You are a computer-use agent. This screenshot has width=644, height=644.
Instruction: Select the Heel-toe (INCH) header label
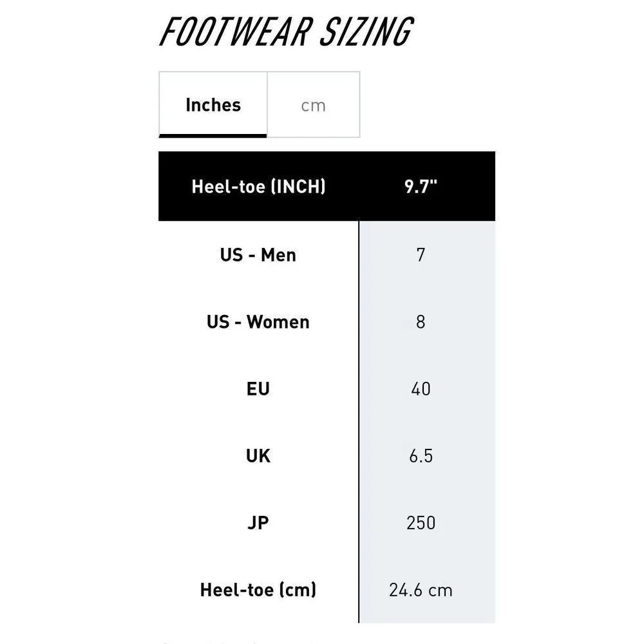point(258,187)
